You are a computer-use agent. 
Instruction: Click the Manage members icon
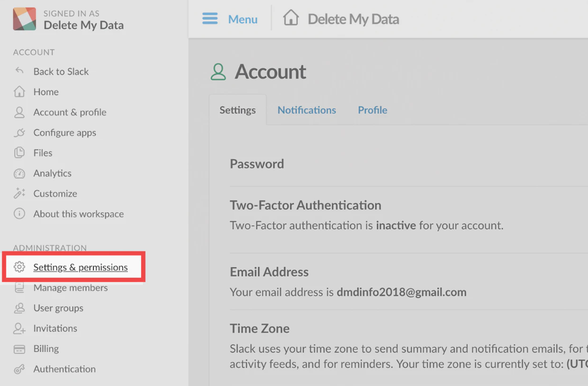[x=20, y=288]
